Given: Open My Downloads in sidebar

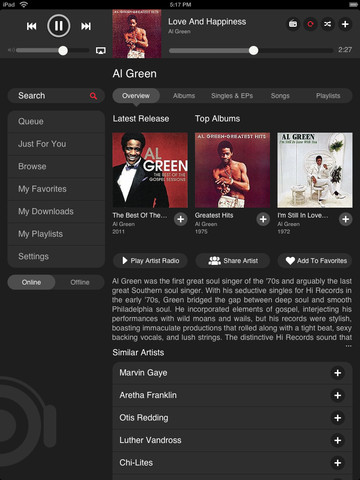Looking at the screenshot, I should [56, 211].
